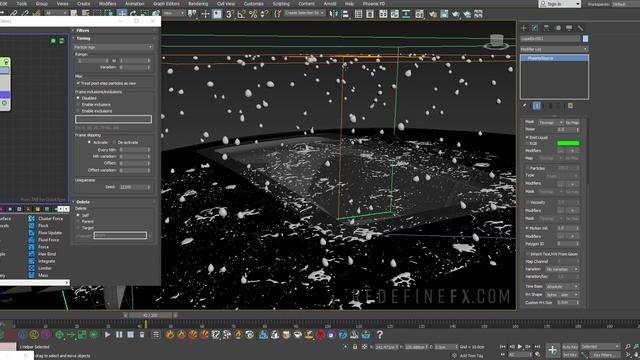The width and height of the screenshot is (640, 360).
Task: Select the Parent radio in Delete section
Action: coord(78,222)
